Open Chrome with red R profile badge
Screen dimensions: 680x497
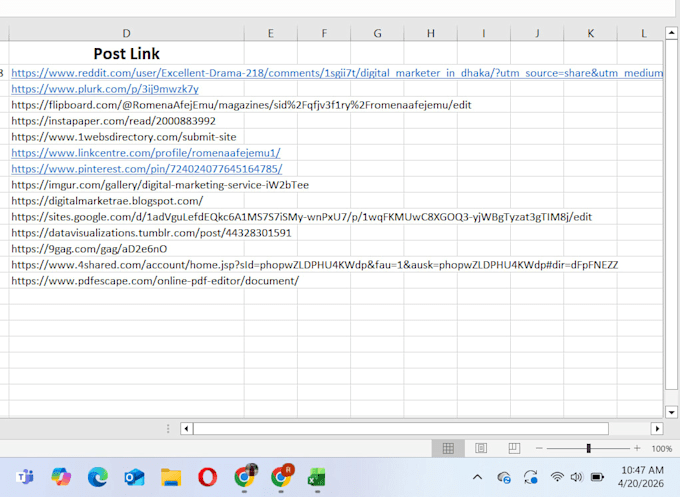coord(282,476)
